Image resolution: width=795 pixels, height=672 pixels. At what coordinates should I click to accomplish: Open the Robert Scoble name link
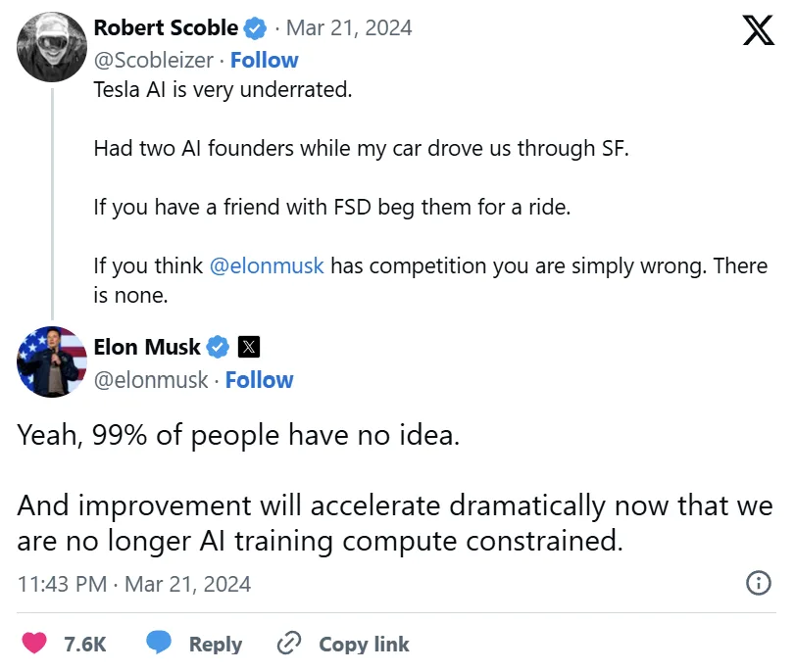point(166,27)
